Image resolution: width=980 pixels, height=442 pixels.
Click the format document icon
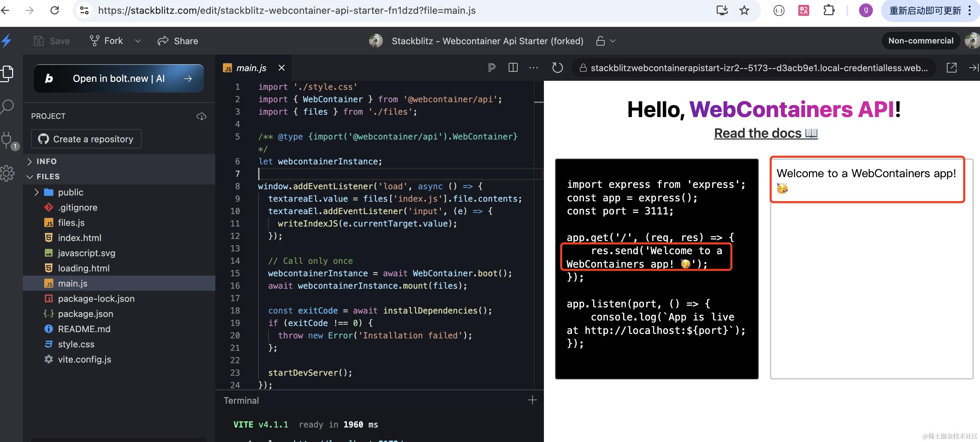pyautogui.click(x=491, y=68)
